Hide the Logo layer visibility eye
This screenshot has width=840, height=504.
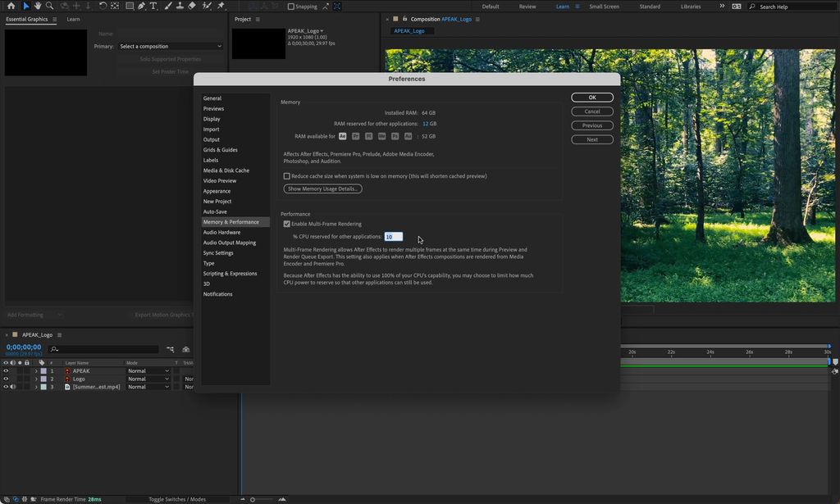tap(4, 379)
